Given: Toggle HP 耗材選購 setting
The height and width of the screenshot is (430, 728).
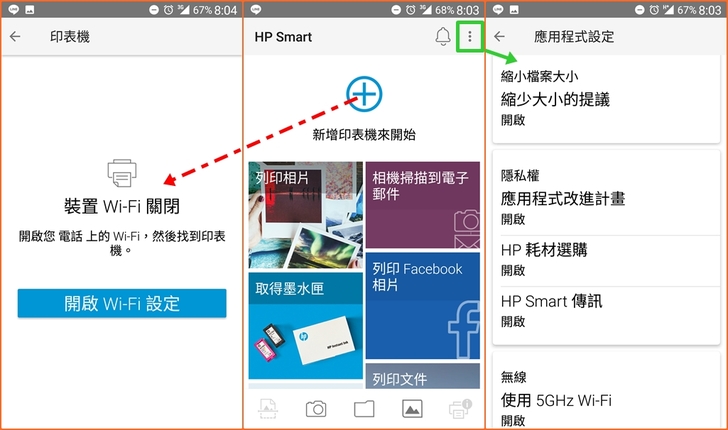Looking at the screenshot, I should tap(606, 261).
